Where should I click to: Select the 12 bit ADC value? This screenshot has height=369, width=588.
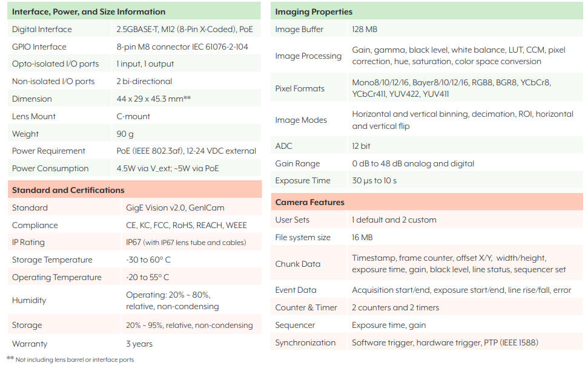pyautogui.click(x=361, y=146)
